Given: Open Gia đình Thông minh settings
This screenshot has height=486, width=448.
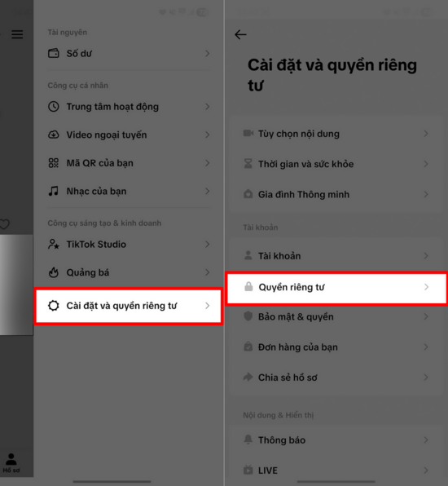Looking at the screenshot, I should click(x=336, y=194).
